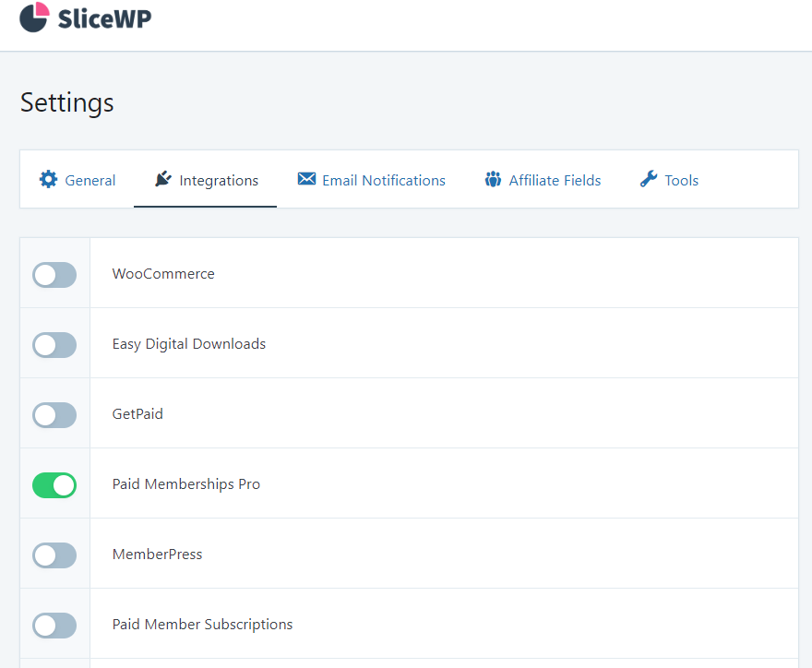Image resolution: width=812 pixels, height=668 pixels.
Task: Click the SliceWP pie chart logo icon
Action: (33, 18)
